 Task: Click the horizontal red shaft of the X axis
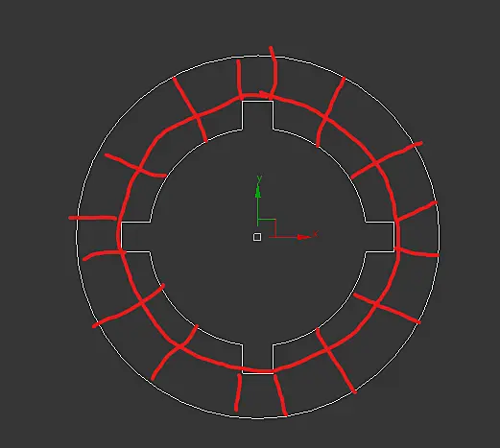coord(283,237)
